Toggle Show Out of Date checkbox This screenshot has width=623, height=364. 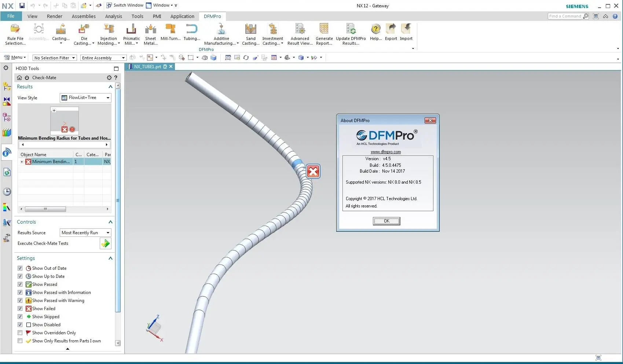[x=20, y=268]
